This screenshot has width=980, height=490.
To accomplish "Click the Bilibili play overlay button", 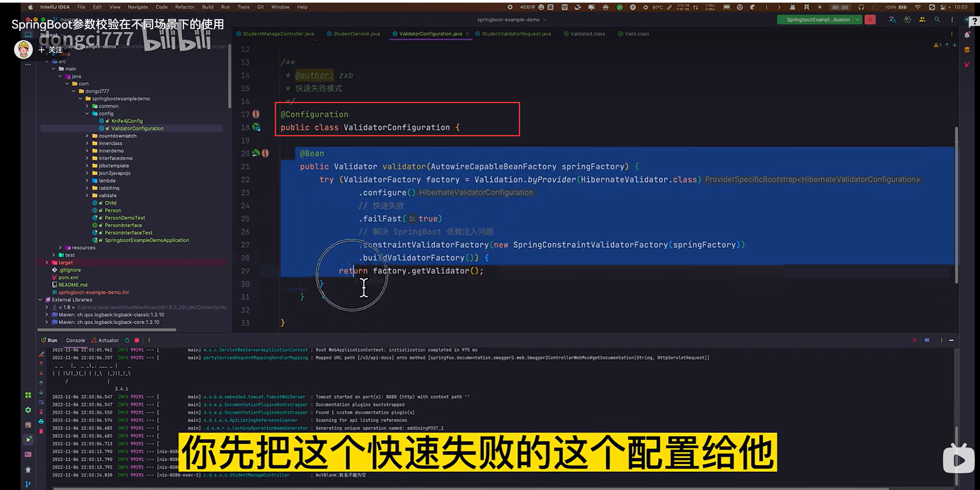I will [x=959, y=460].
